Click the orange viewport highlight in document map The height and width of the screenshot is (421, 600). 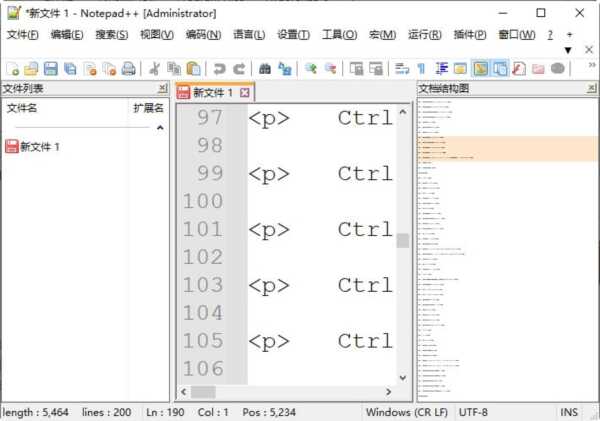(508, 148)
